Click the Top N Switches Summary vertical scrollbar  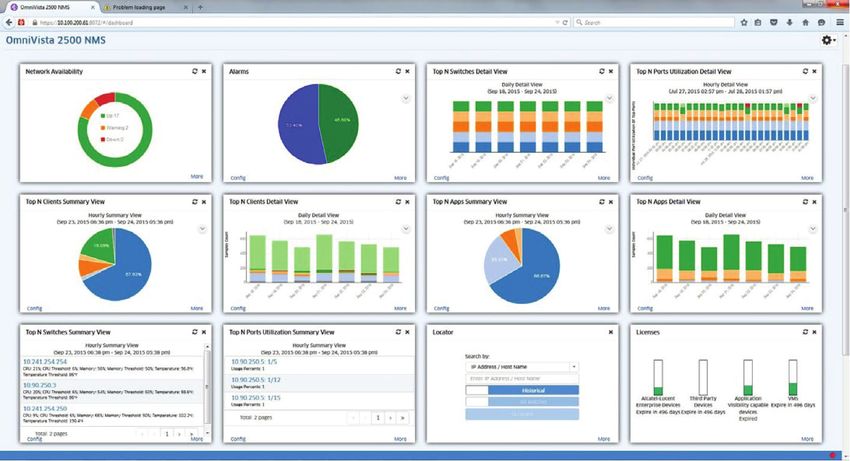click(x=207, y=389)
